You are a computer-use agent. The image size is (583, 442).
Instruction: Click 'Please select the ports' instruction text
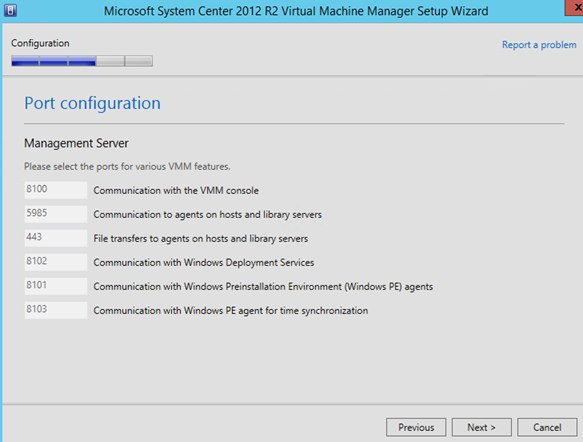[x=127, y=167]
